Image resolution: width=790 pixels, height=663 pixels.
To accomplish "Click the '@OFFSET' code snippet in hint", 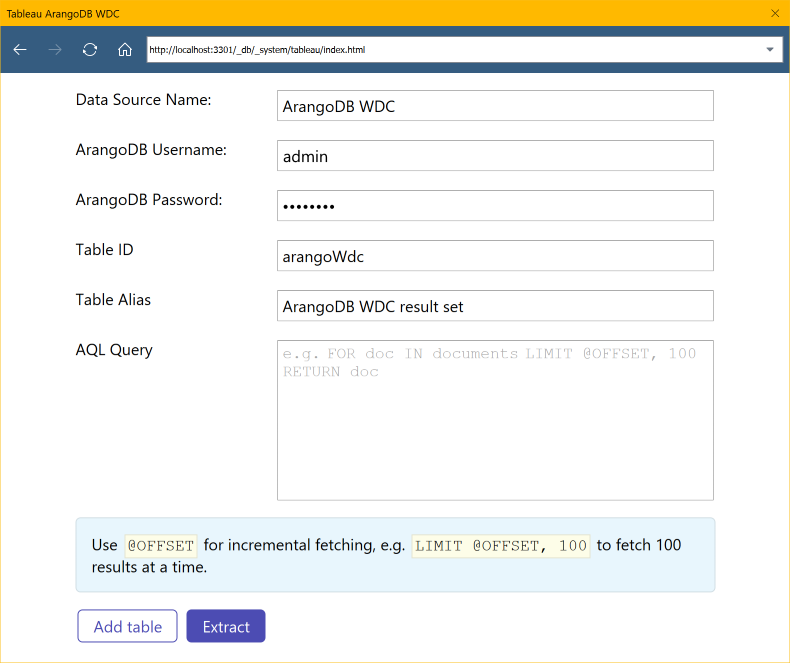I will [x=161, y=546].
